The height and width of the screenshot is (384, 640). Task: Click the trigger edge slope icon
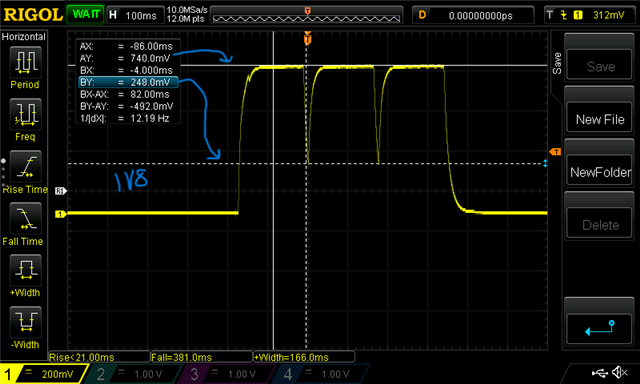tap(563, 15)
